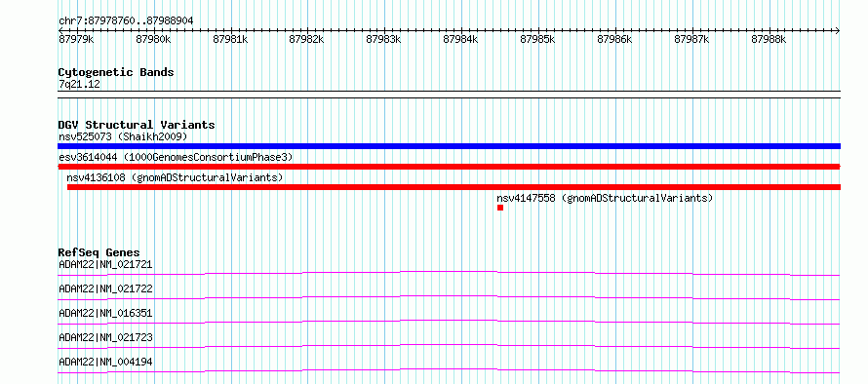Viewport: 868px width, 384px height.
Task: Select the blue nsv525073 variant bar
Action: pyautogui.click(x=449, y=146)
